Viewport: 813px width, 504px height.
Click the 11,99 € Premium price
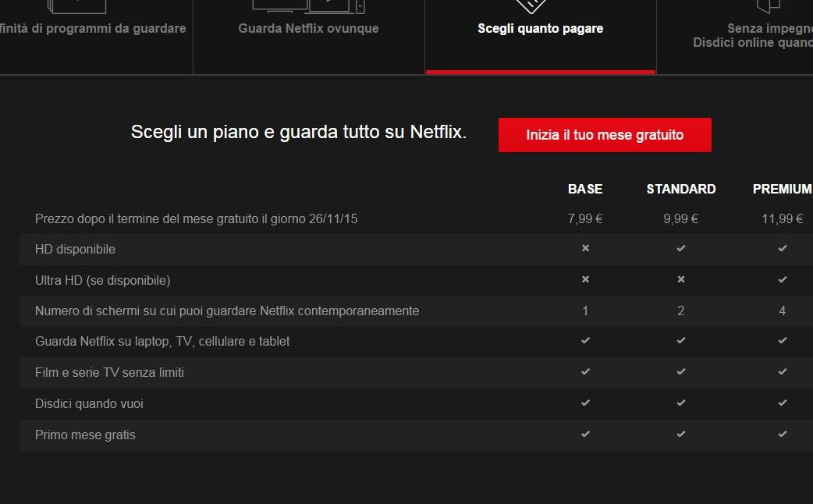782,218
